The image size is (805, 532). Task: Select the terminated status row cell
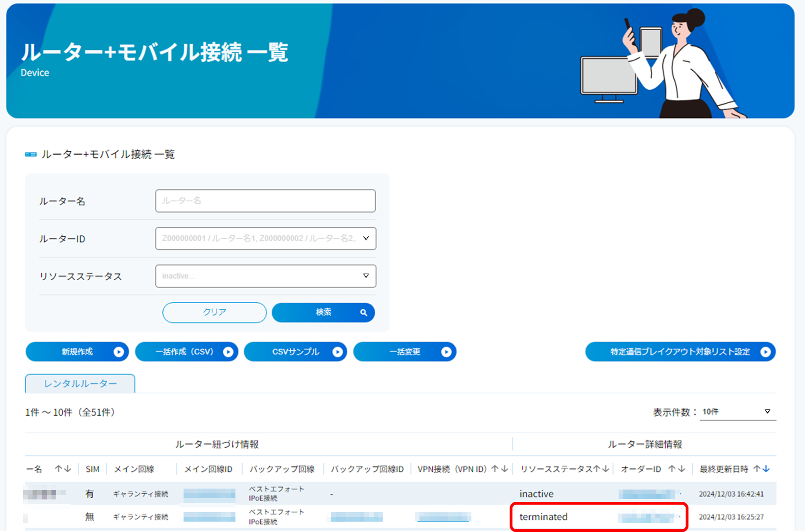click(544, 517)
